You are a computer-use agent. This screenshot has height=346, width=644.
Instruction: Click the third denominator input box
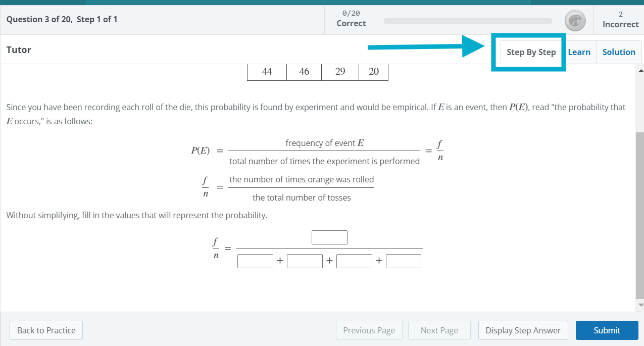(354, 261)
